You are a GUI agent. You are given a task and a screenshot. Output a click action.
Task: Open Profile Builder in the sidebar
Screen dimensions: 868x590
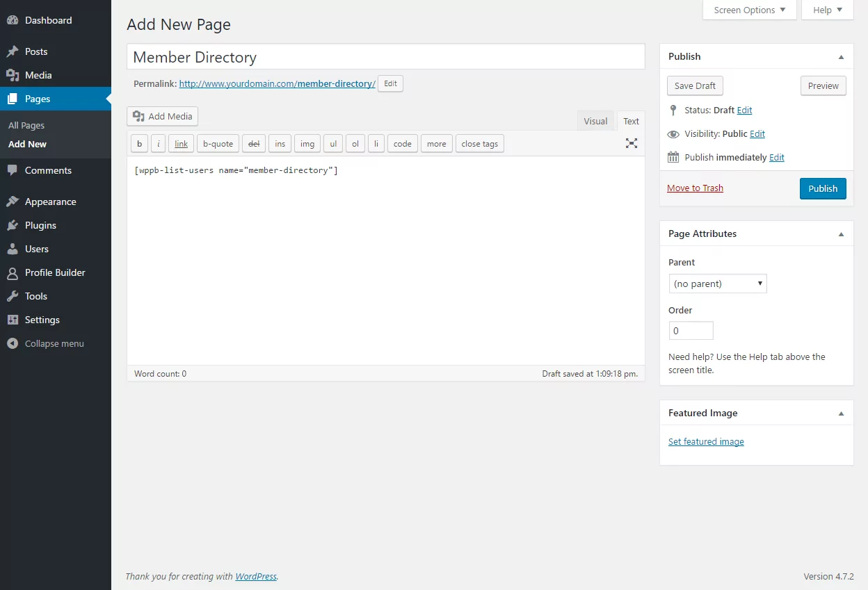pos(55,272)
